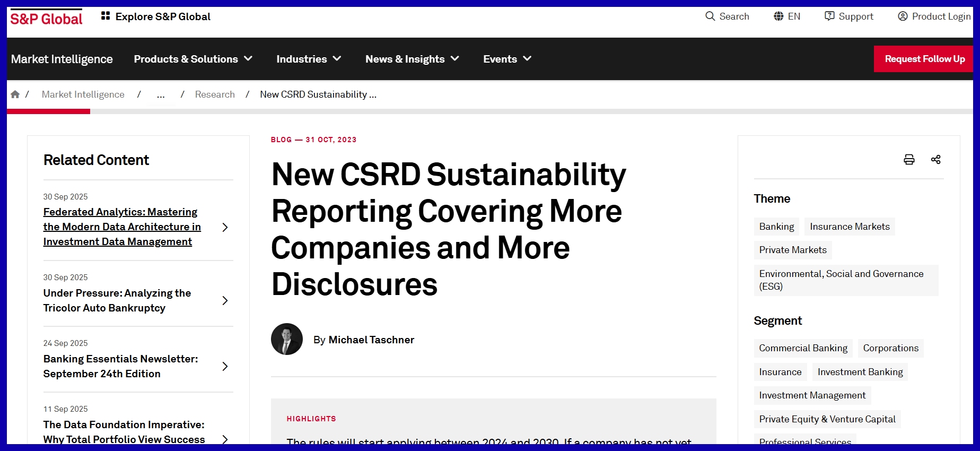Viewport: 980px width, 451px height.
Task: Expand the Products & Solutions dropdown
Action: [193, 59]
